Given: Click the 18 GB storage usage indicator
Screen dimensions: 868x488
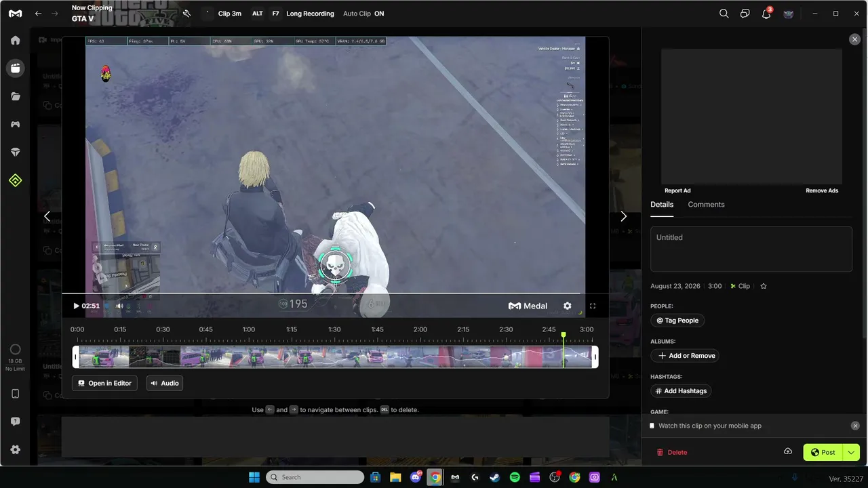Looking at the screenshot, I should (x=15, y=357).
